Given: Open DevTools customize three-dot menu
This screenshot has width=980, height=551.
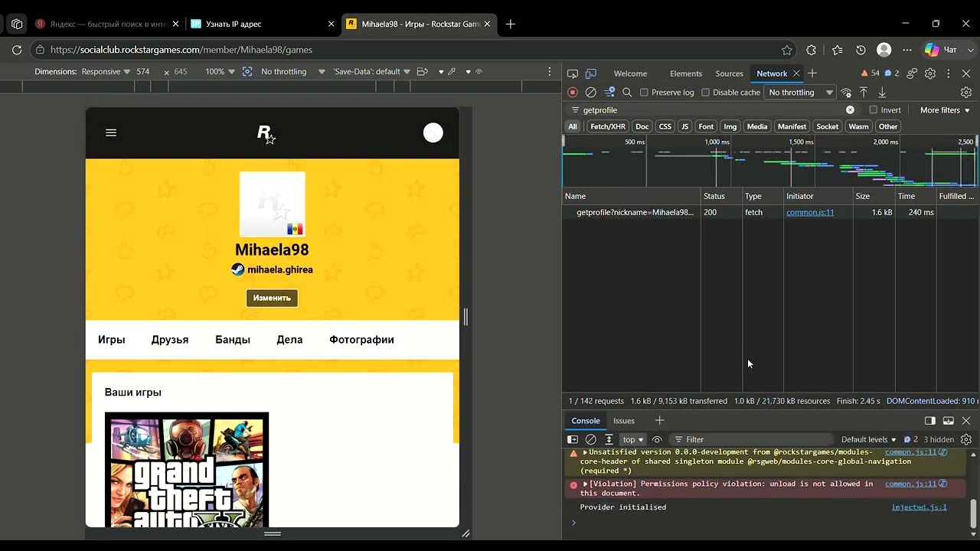Looking at the screenshot, I should (949, 73).
